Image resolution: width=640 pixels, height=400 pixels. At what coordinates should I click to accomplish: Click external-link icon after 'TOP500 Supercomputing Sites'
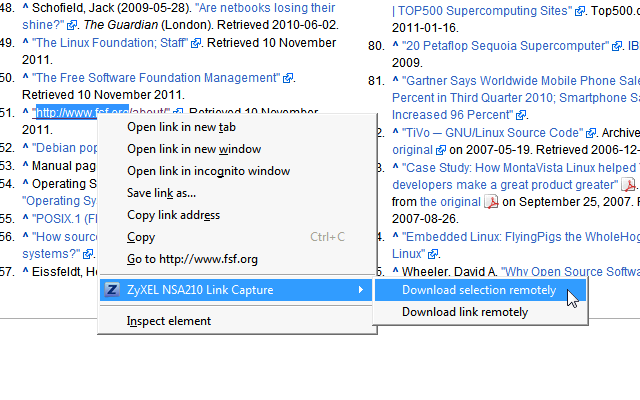[580, 11]
